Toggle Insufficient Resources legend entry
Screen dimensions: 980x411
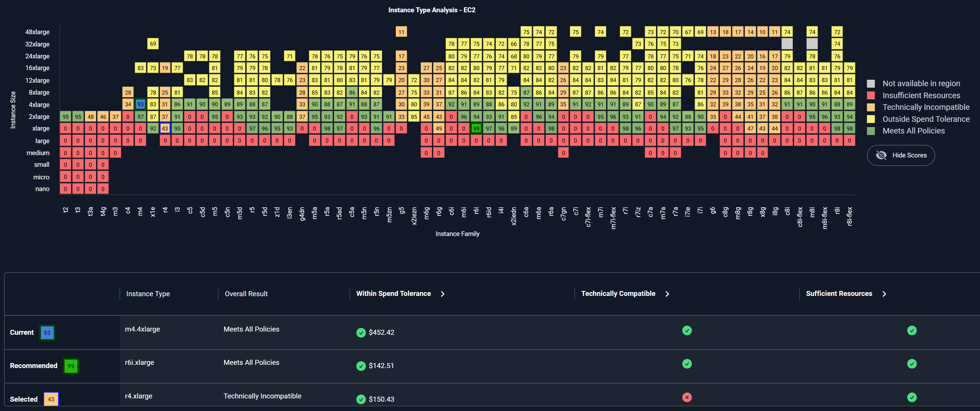[x=921, y=96]
